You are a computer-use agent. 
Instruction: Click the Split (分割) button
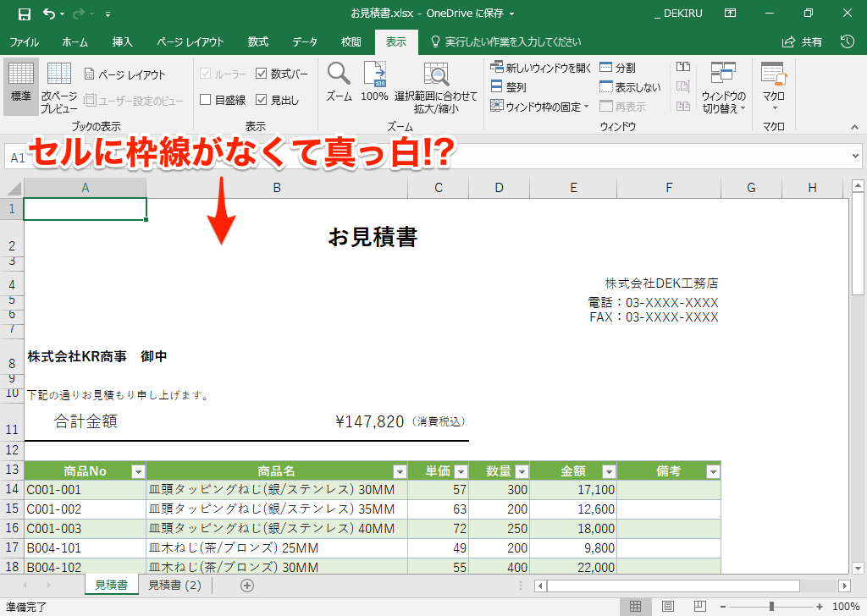click(617, 68)
